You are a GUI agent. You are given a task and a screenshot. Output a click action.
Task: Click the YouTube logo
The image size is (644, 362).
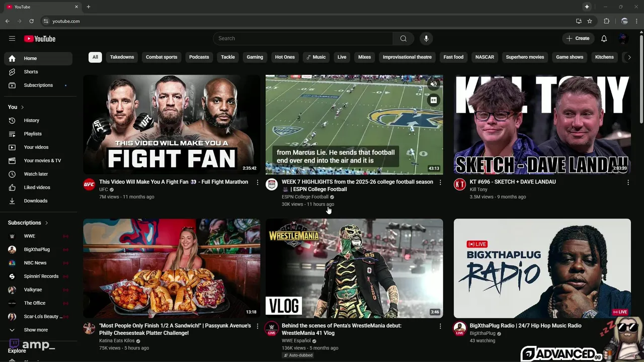point(39,39)
